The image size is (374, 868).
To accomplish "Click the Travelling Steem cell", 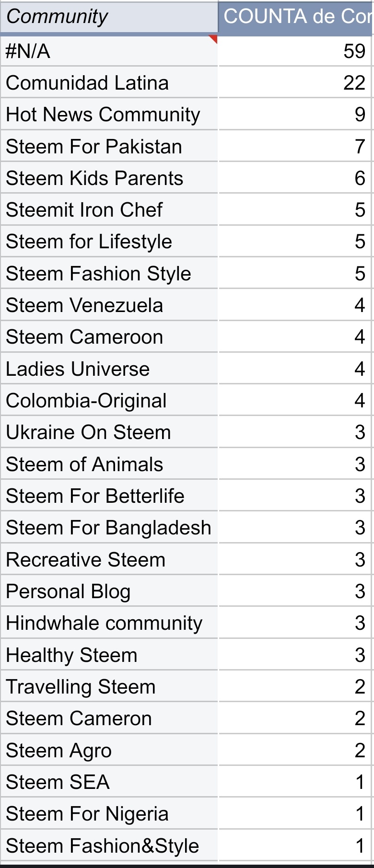I will tap(109, 687).
